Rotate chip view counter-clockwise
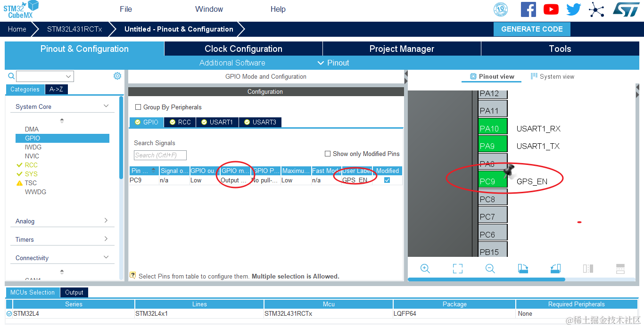The height and width of the screenshot is (328, 644). click(x=555, y=269)
